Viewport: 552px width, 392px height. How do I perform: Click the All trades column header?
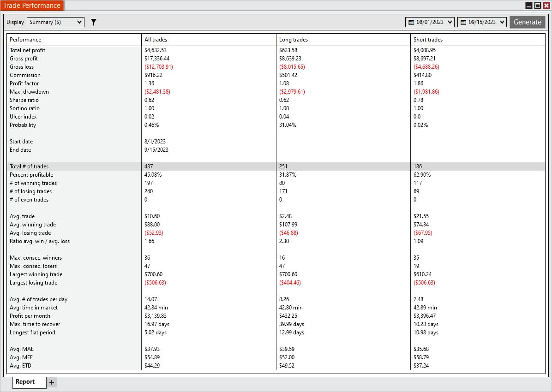point(156,40)
